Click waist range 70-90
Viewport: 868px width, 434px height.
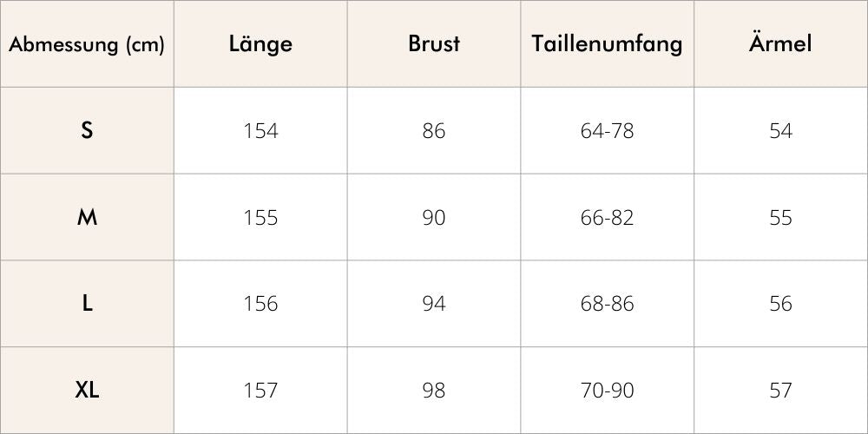[608, 391]
